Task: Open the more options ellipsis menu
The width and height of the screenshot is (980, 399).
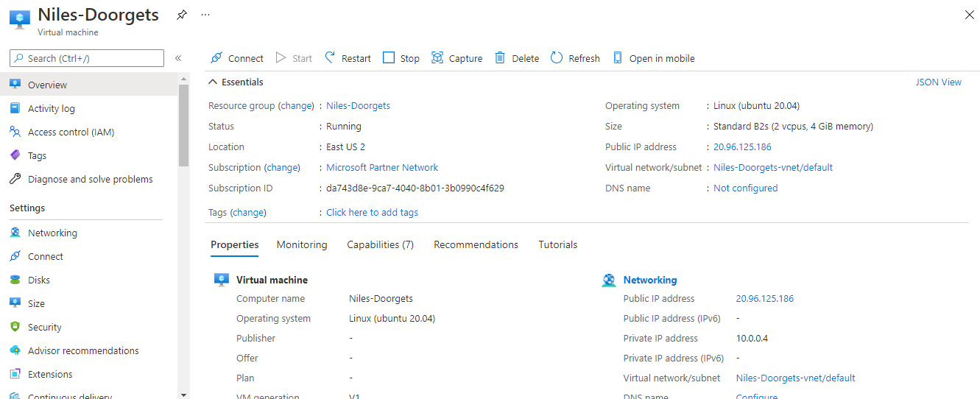Action: click(x=205, y=15)
